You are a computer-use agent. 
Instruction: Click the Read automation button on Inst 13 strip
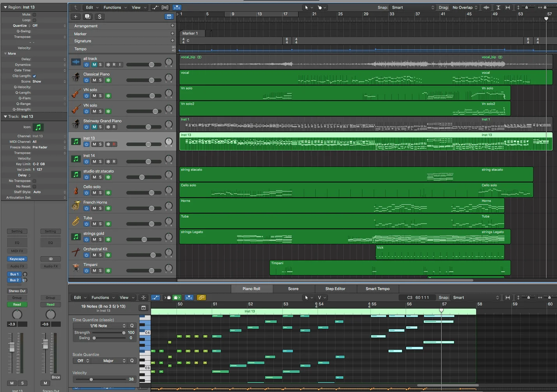tap(17, 305)
